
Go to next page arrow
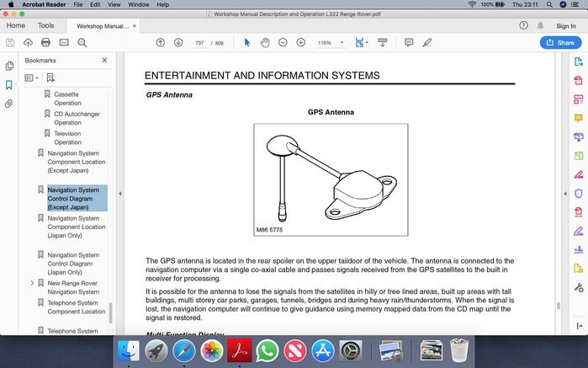click(x=178, y=42)
